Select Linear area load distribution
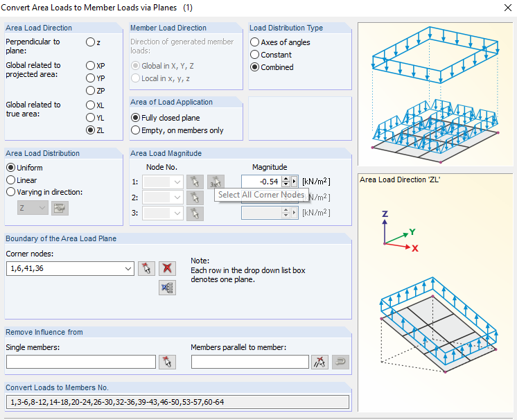This screenshot has width=517, height=420. pyautogui.click(x=11, y=180)
